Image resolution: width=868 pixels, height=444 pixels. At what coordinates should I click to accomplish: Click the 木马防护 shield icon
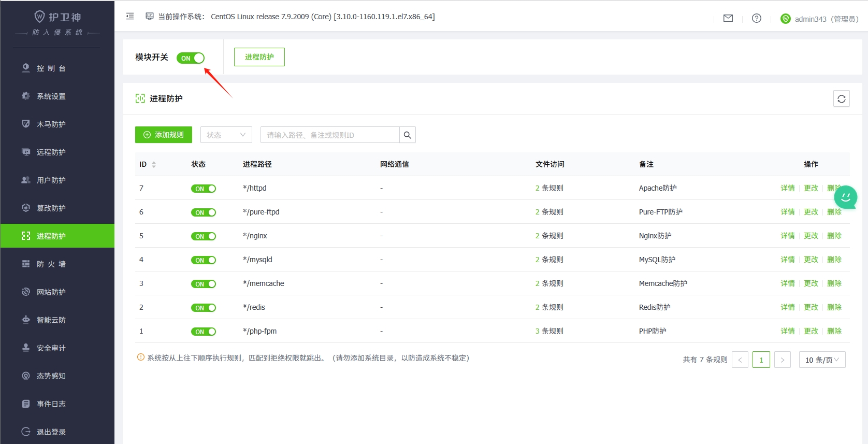[26, 124]
